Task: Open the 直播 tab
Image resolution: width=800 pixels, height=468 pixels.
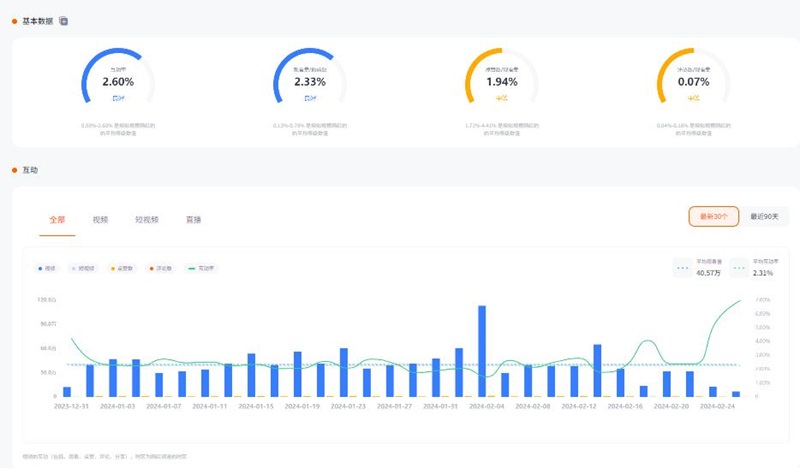Action: [x=194, y=218]
